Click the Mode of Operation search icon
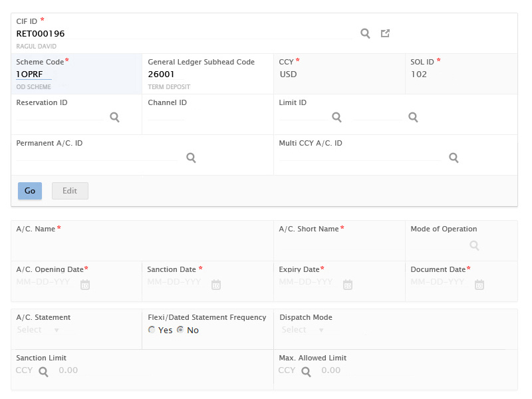The height and width of the screenshot is (399, 532). tap(474, 245)
